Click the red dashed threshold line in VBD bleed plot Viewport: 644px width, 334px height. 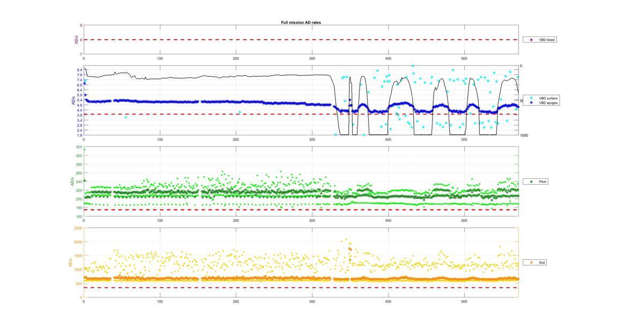[301, 40]
